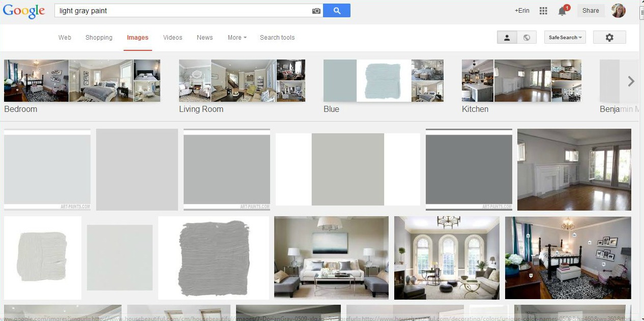Open the +Erin link

(x=522, y=10)
